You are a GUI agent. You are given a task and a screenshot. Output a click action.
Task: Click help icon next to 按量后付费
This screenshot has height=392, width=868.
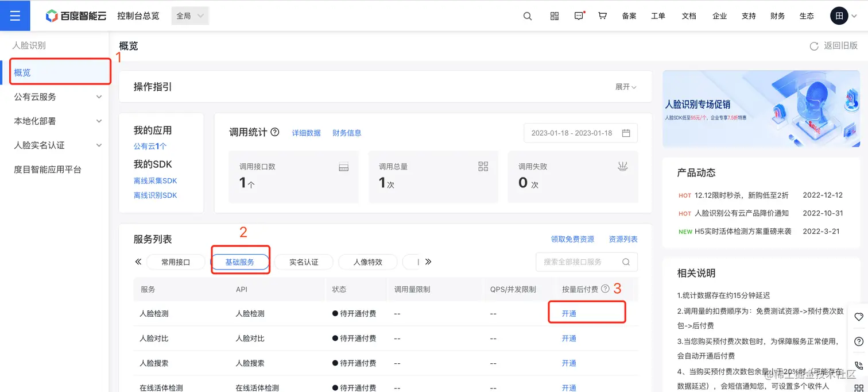click(605, 289)
